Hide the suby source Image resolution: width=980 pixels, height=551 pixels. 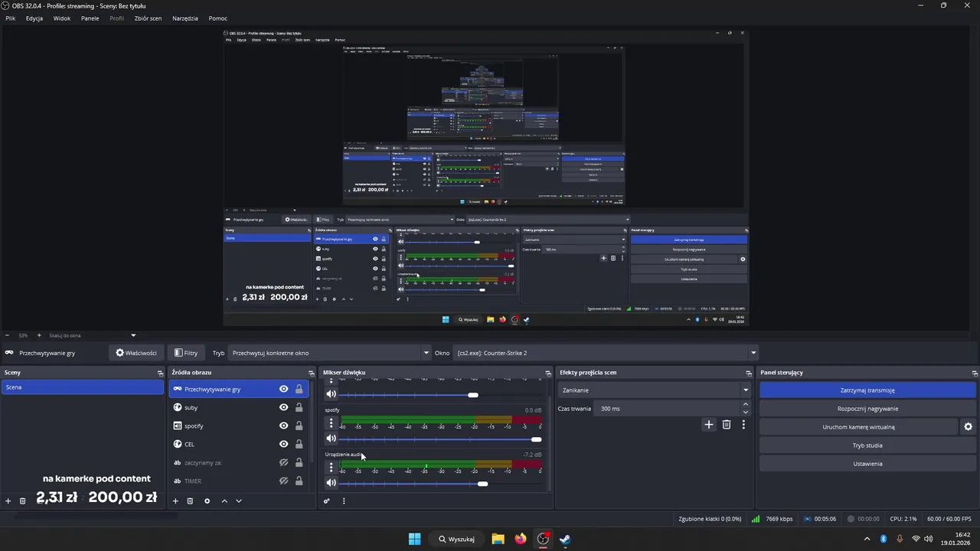[283, 407]
